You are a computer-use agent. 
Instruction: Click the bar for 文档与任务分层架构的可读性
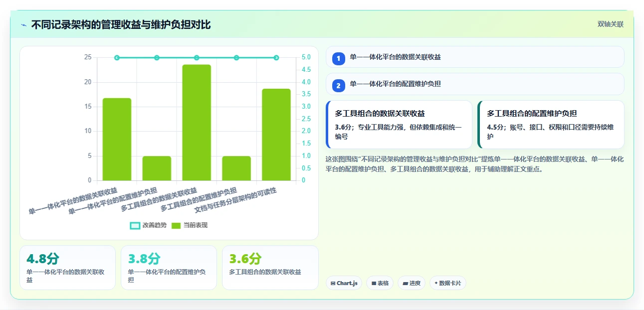coord(276,135)
